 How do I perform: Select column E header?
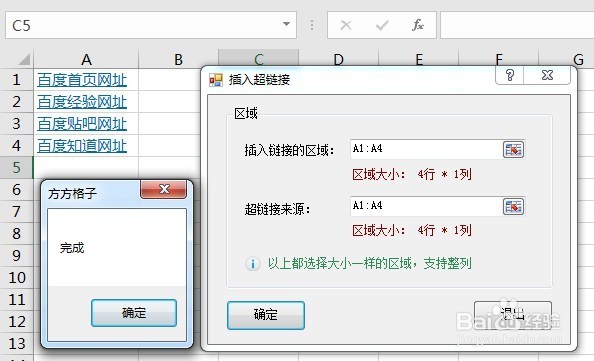pyautogui.click(x=419, y=58)
